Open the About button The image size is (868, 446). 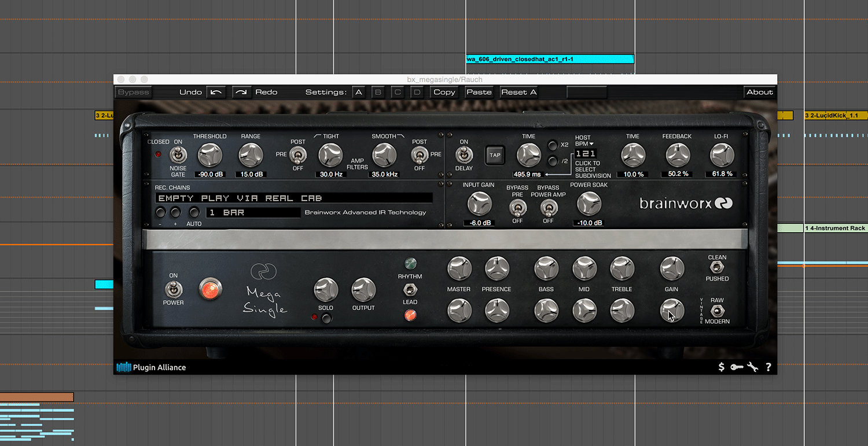click(759, 92)
